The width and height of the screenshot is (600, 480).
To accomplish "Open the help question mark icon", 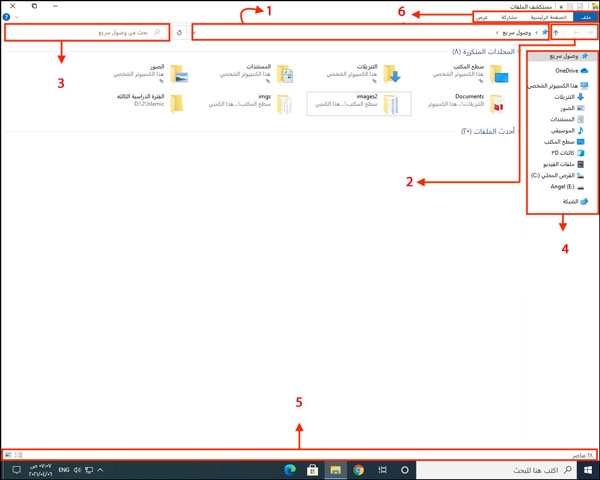I will (x=6, y=17).
